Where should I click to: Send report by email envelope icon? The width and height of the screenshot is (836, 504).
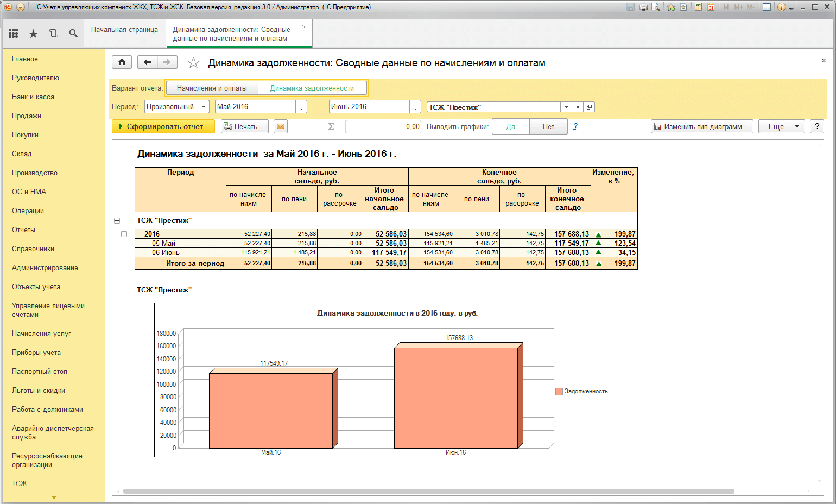tap(280, 126)
